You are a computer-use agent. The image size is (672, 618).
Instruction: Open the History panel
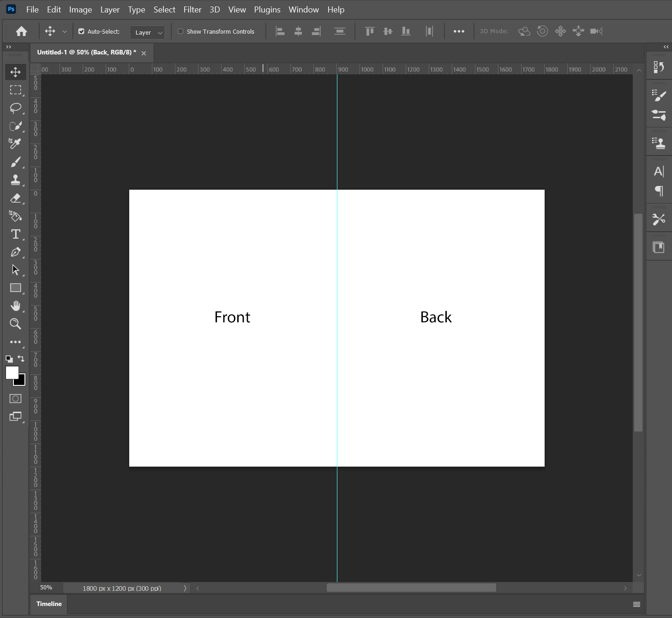pos(659,66)
